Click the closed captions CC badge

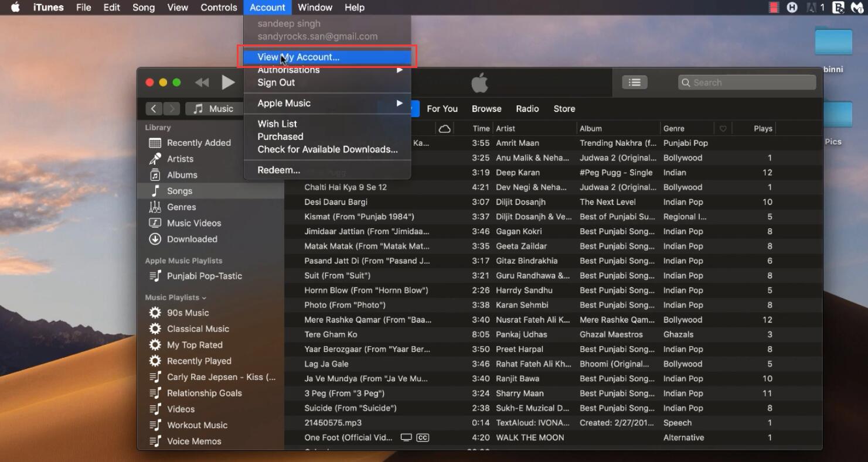click(x=423, y=437)
